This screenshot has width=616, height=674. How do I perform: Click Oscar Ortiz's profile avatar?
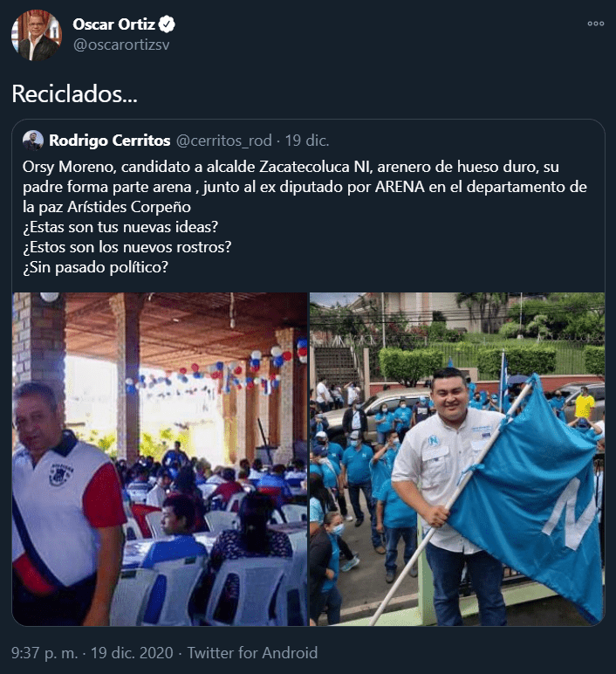click(x=37, y=35)
